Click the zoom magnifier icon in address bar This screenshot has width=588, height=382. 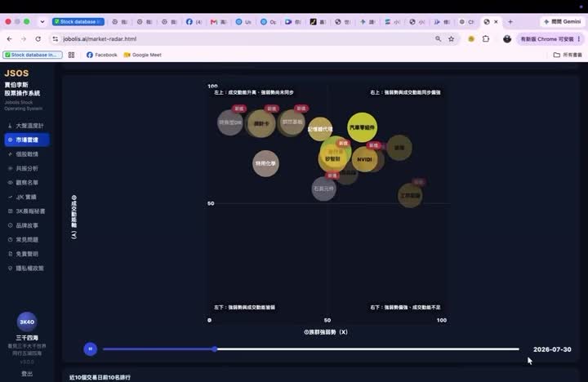[438, 38]
